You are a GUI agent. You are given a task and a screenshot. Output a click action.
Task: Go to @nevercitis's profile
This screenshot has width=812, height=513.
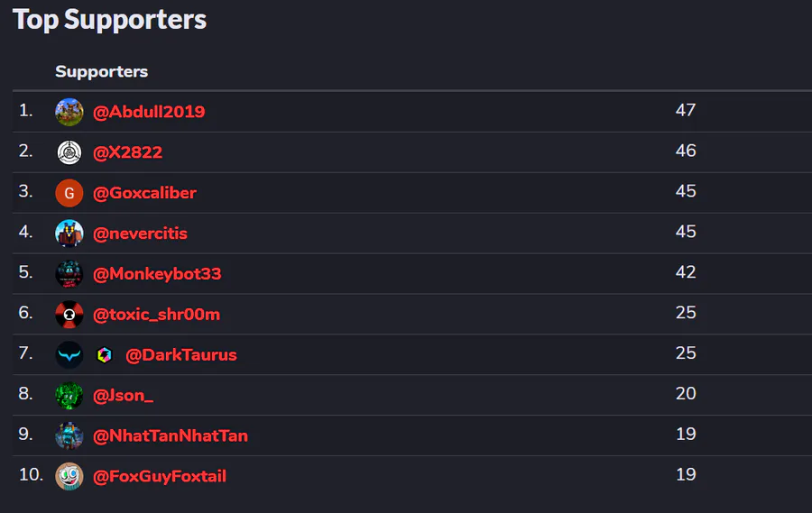pos(140,234)
